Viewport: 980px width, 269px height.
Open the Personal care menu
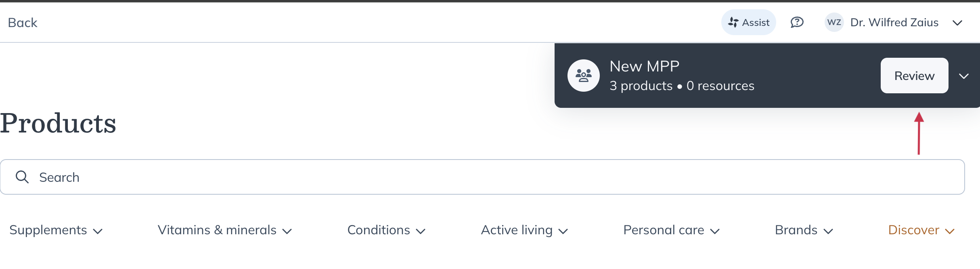click(671, 230)
